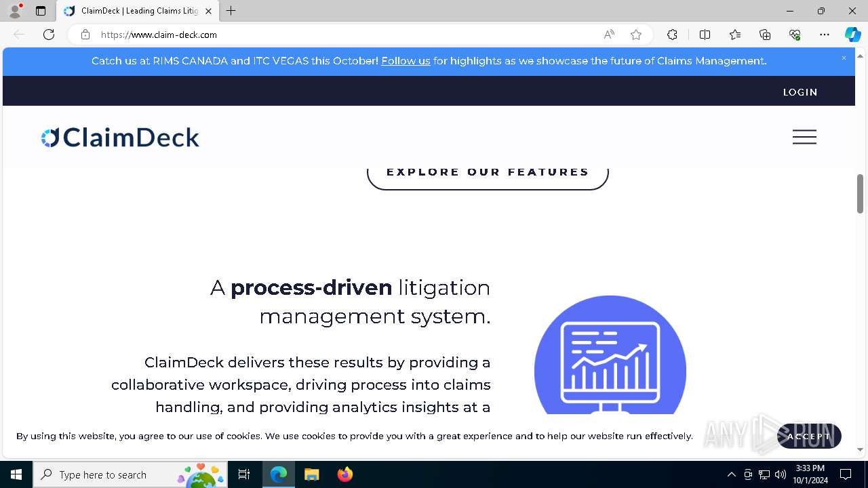Dismiss the blue announcement banner
868x488 pixels.
tap(844, 58)
